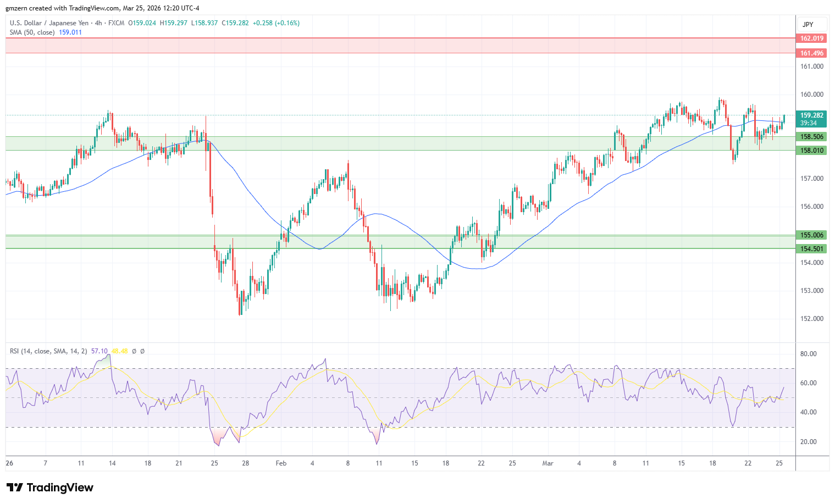
Task: Select the RSI (14, close, SMA, 14, 2) label
Action: 48,351
